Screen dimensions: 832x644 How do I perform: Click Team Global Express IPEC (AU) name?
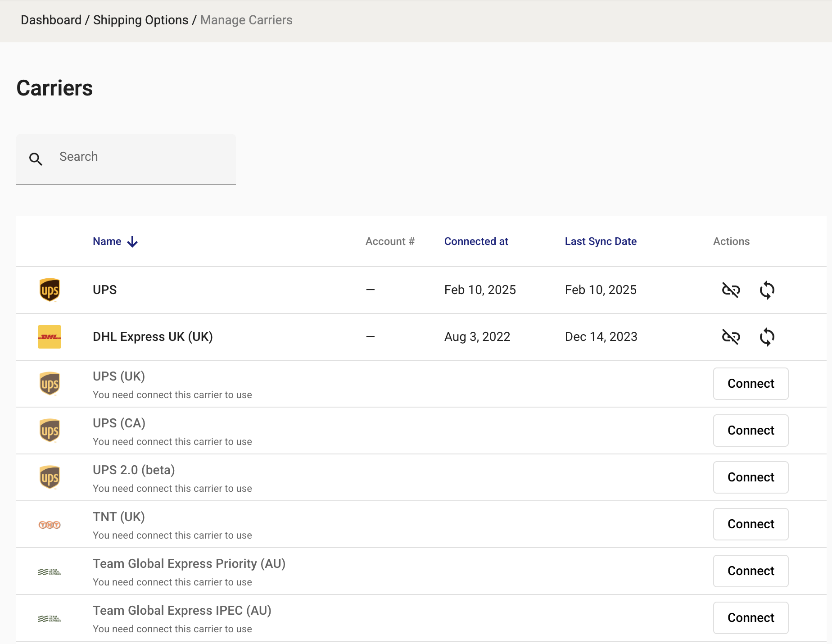tap(182, 611)
